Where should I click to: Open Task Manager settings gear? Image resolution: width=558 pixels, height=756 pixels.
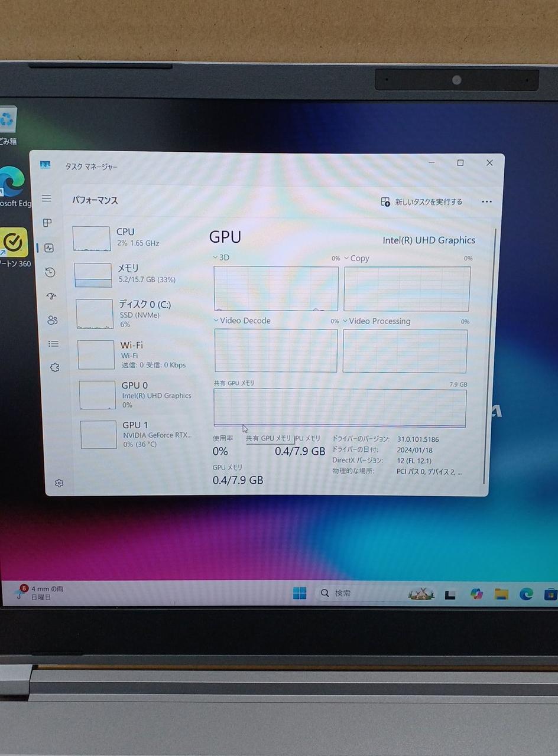click(x=59, y=483)
